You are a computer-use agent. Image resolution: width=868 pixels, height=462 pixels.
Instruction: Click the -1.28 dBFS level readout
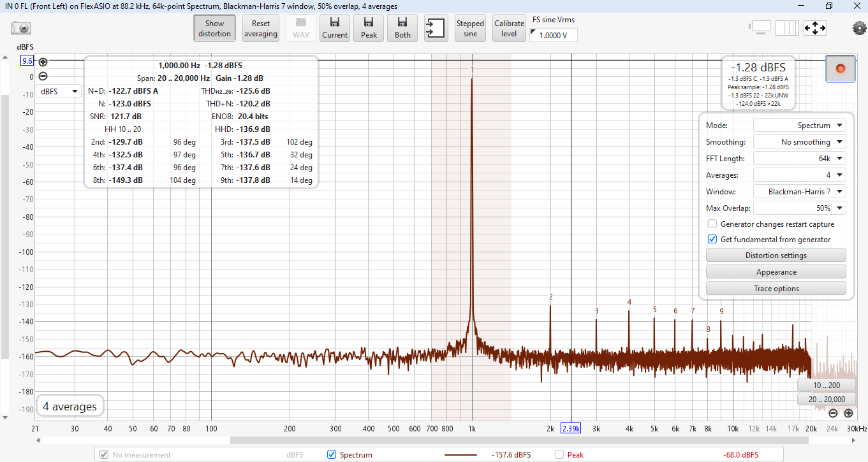[758, 68]
